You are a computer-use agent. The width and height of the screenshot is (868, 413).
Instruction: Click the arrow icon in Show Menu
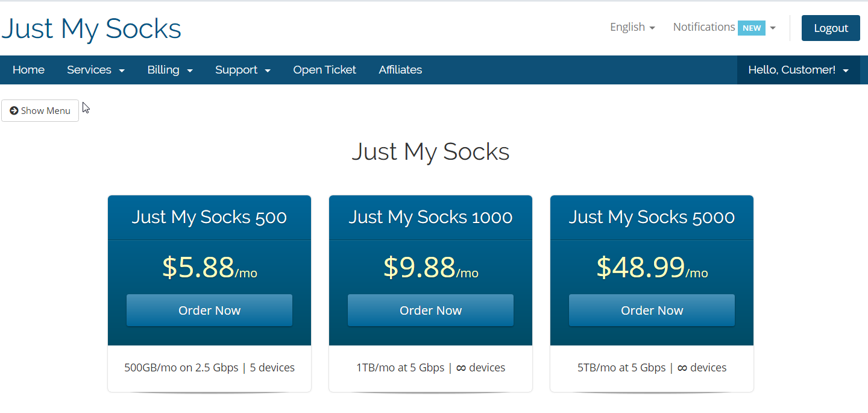[x=14, y=111]
